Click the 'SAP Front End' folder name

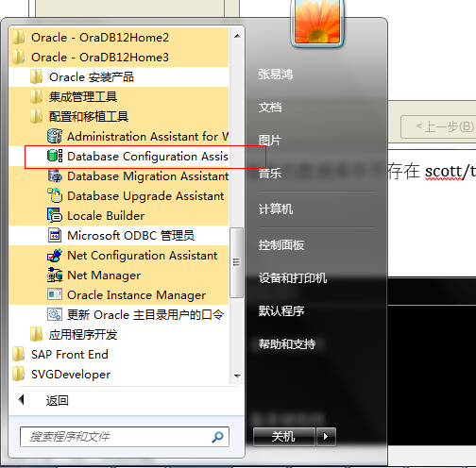pyautogui.click(x=70, y=355)
